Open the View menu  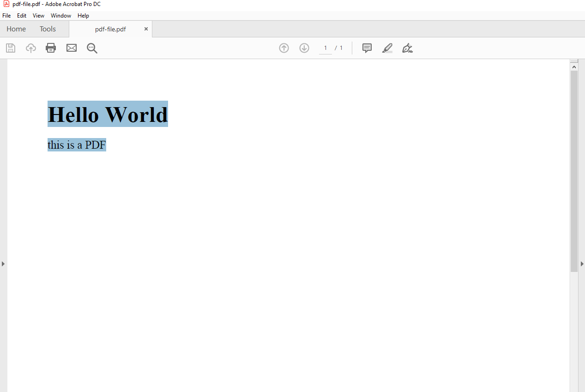(x=39, y=16)
